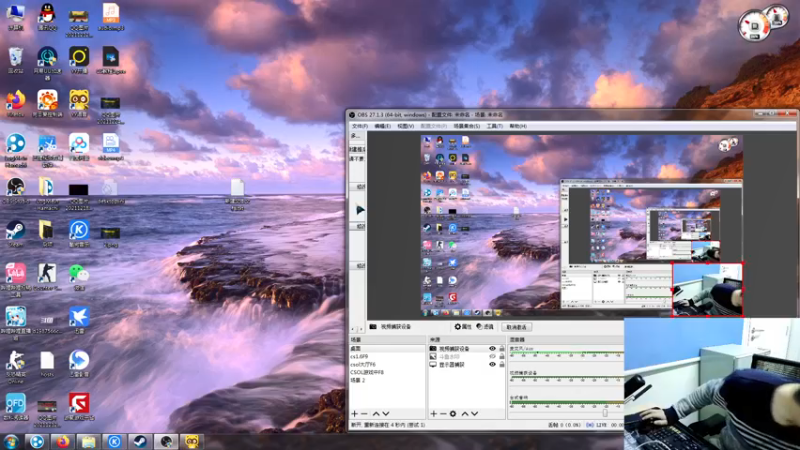Image resolution: width=800 pixels, height=450 pixels.
Task: Switch to OBS on the taskbar
Action: point(166,442)
